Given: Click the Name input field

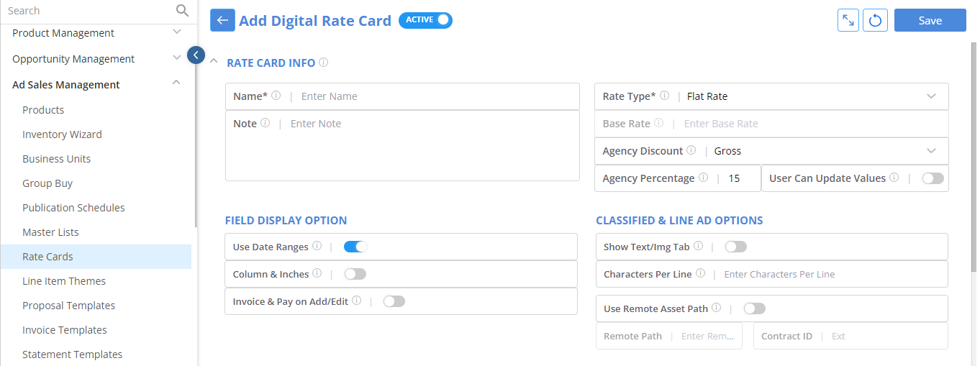Looking at the screenshot, I should click(402, 96).
